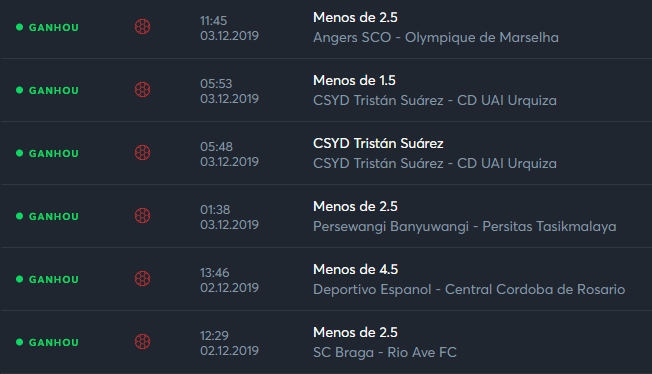Open the Angers SCO - Olympique de Marselha match
652x374 pixels.
[436, 37]
